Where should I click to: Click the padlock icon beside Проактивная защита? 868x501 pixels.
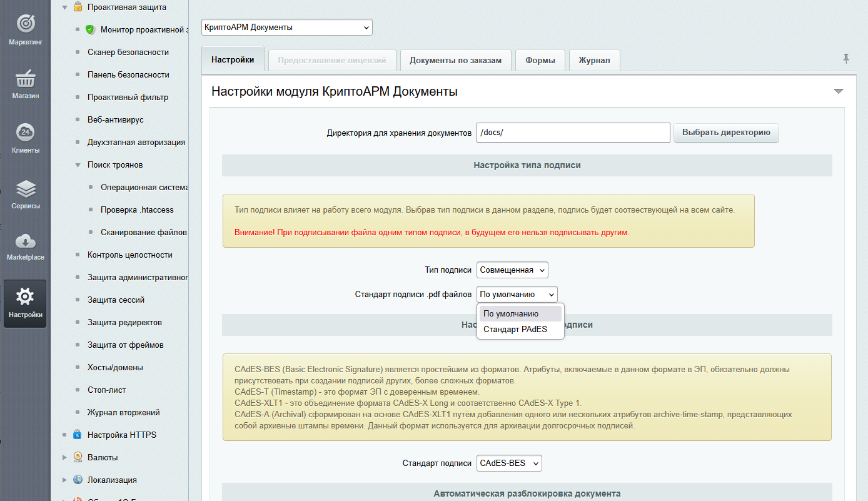coord(78,7)
